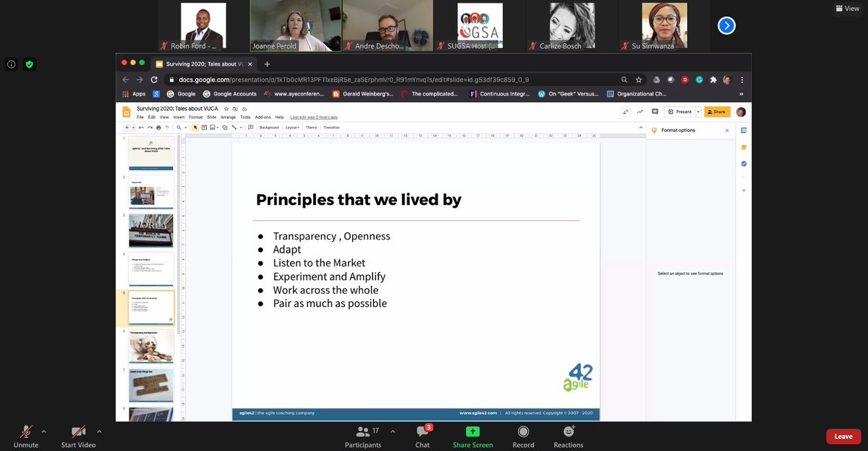
Task: Select the line drawing tool
Action: [x=234, y=128]
